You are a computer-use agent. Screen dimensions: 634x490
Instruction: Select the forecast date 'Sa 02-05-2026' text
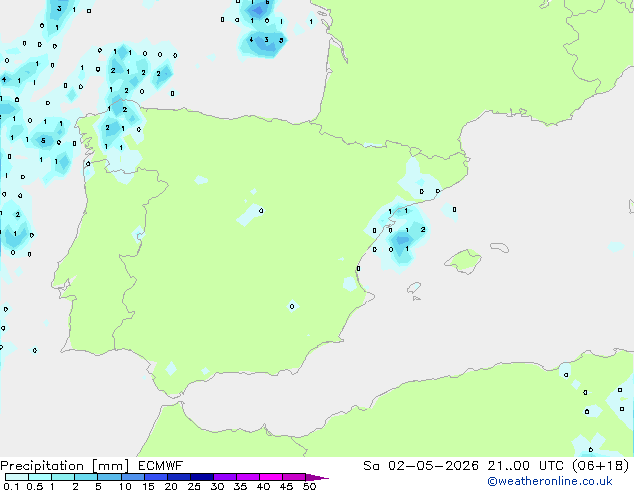421,466
